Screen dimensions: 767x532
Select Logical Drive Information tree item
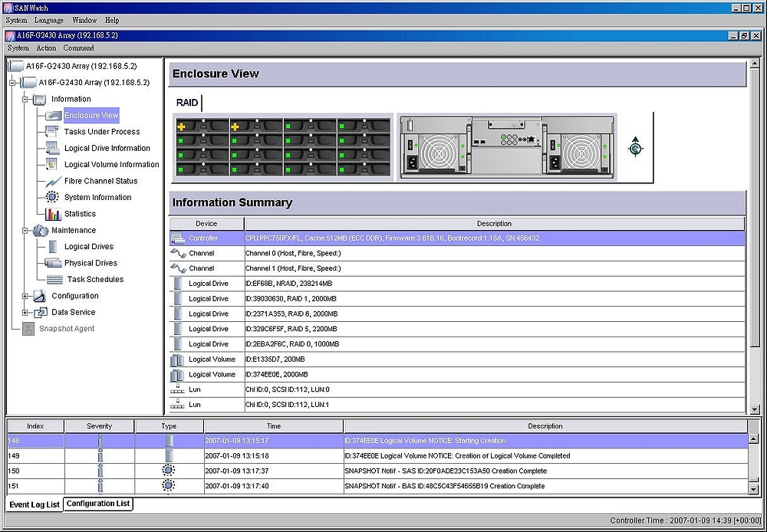pyautogui.click(x=107, y=148)
